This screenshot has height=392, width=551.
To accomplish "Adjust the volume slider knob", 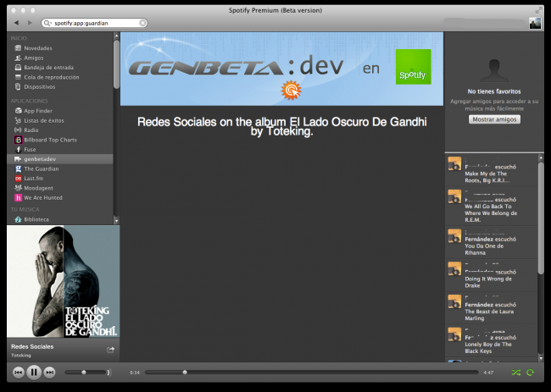I will [84, 373].
